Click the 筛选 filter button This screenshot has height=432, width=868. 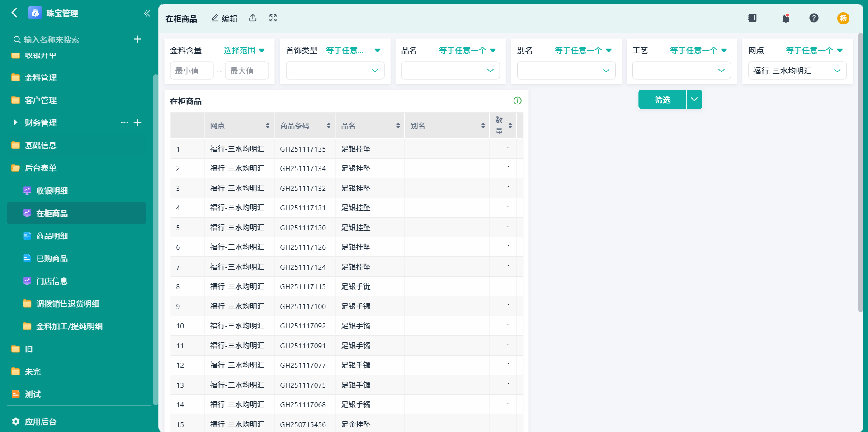(x=662, y=99)
